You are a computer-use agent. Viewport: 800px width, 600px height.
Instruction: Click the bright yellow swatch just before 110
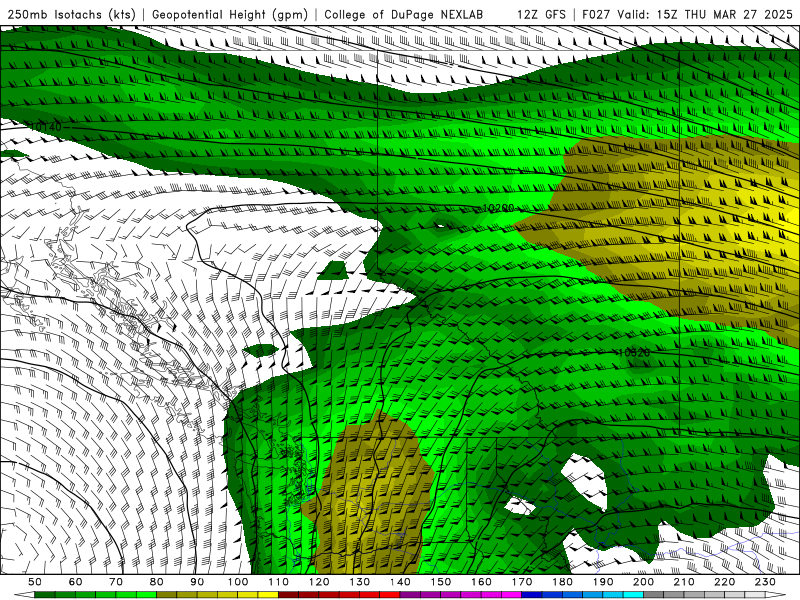[268, 594]
